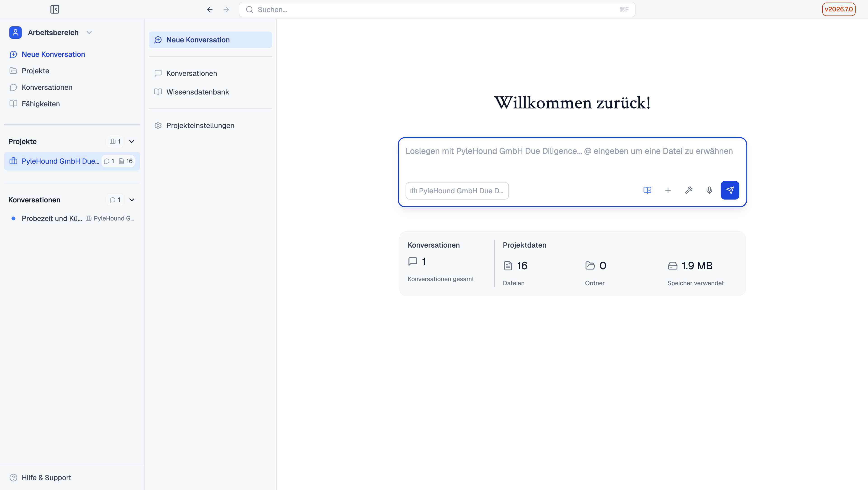This screenshot has width=868, height=490.
Task: Start voice input with microphone icon
Action: (709, 190)
